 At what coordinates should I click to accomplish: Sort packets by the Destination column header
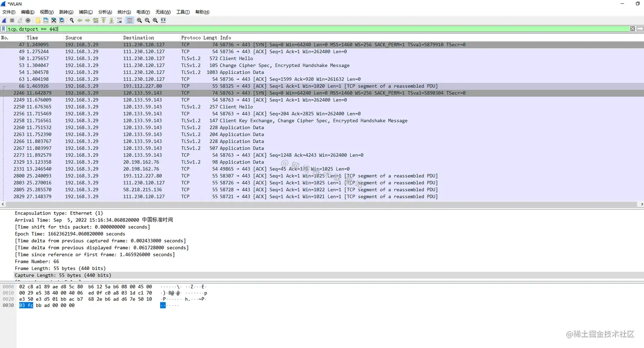tap(151, 37)
